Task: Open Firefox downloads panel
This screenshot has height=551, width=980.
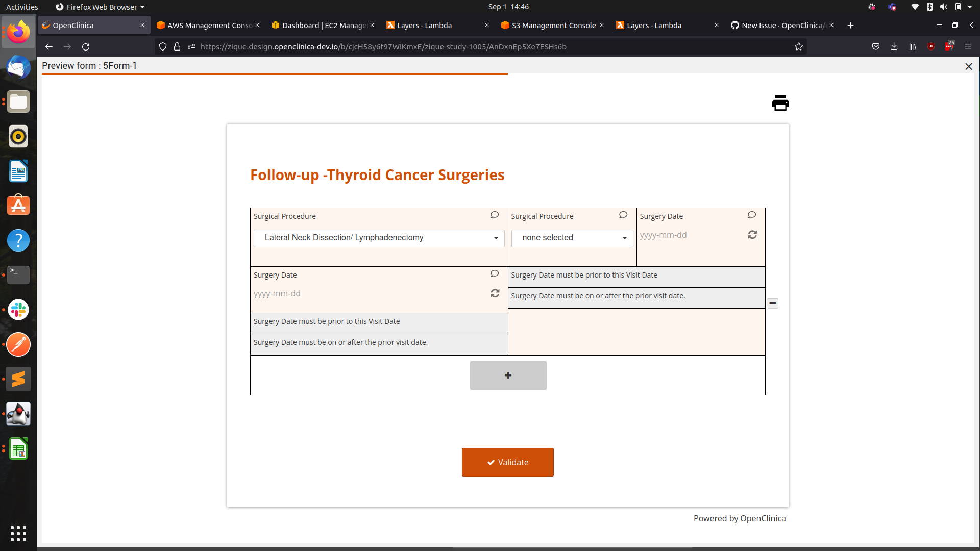Action: [894, 46]
